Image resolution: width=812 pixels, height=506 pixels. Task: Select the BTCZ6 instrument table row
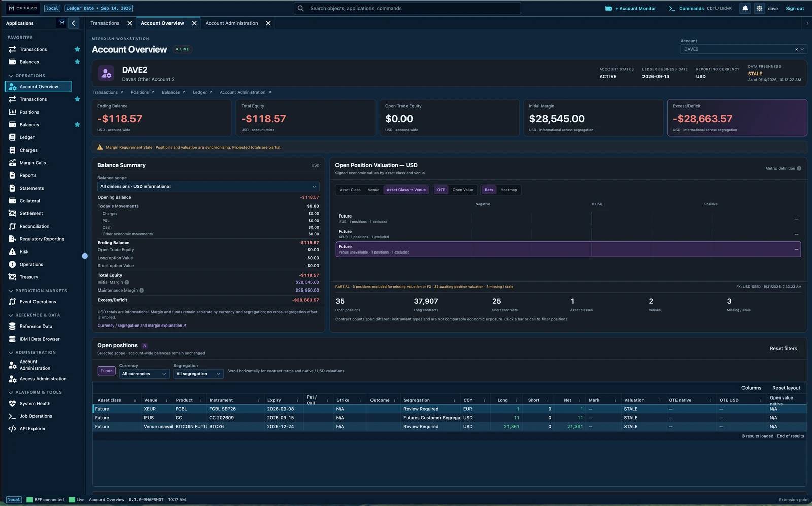pos(450,427)
